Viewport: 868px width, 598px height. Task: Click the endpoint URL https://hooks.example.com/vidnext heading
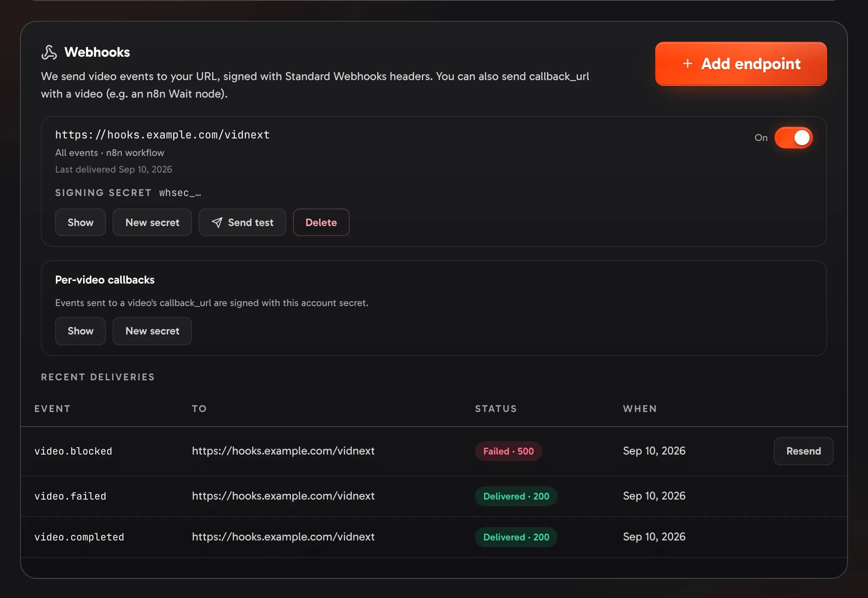(x=162, y=135)
